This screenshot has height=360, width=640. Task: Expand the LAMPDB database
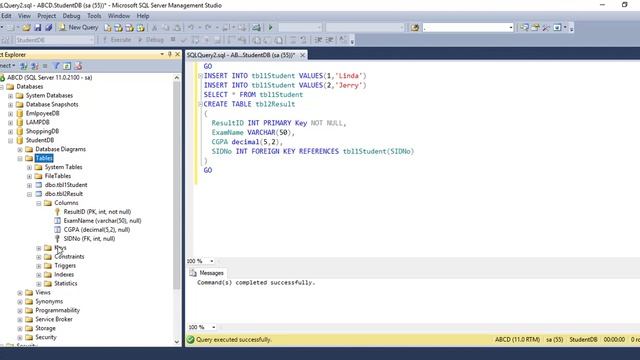(x=11, y=123)
